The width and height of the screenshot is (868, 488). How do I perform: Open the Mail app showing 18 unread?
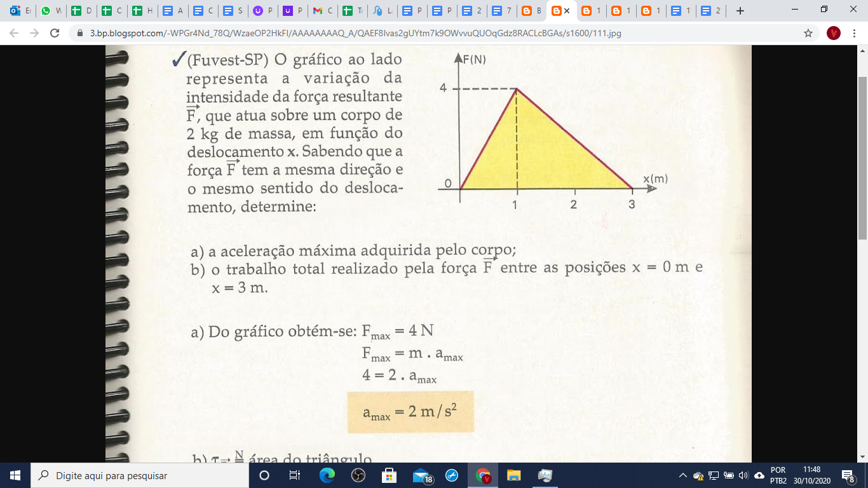(x=422, y=476)
